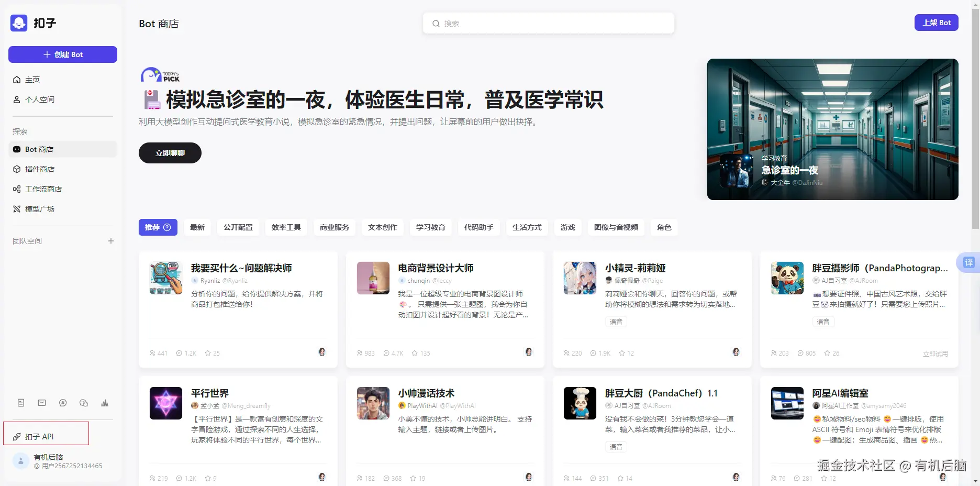Click the 上架 Bot button
980x486 pixels.
937,23
